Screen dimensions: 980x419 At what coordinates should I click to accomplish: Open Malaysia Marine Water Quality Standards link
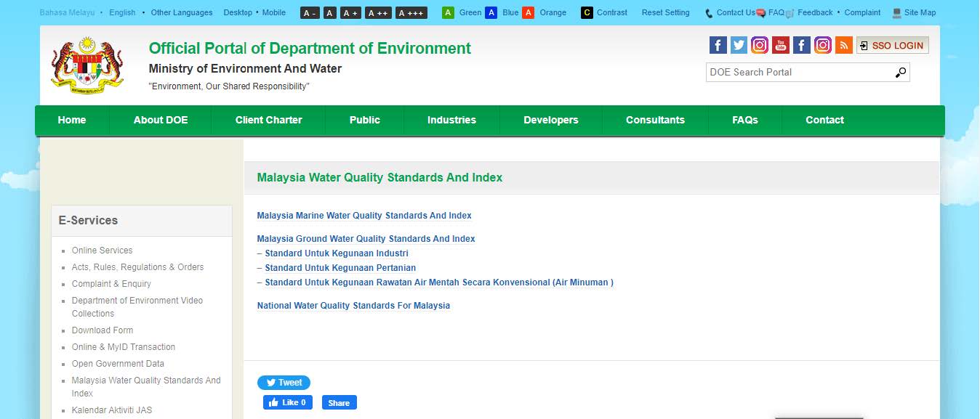[x=364, y=216]
